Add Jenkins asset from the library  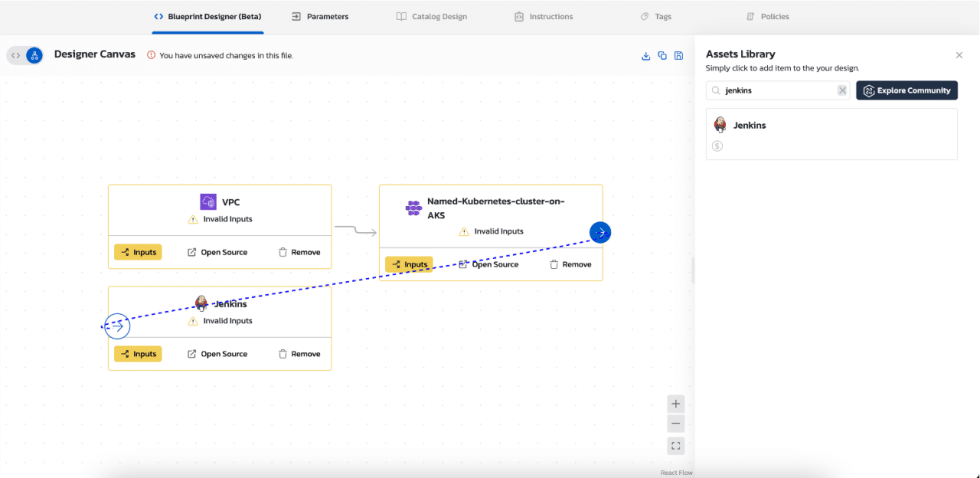coord(831,134)
